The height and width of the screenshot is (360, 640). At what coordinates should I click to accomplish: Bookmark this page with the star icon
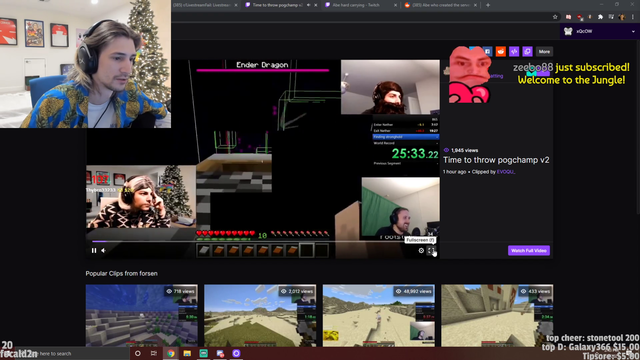point(555,17)
